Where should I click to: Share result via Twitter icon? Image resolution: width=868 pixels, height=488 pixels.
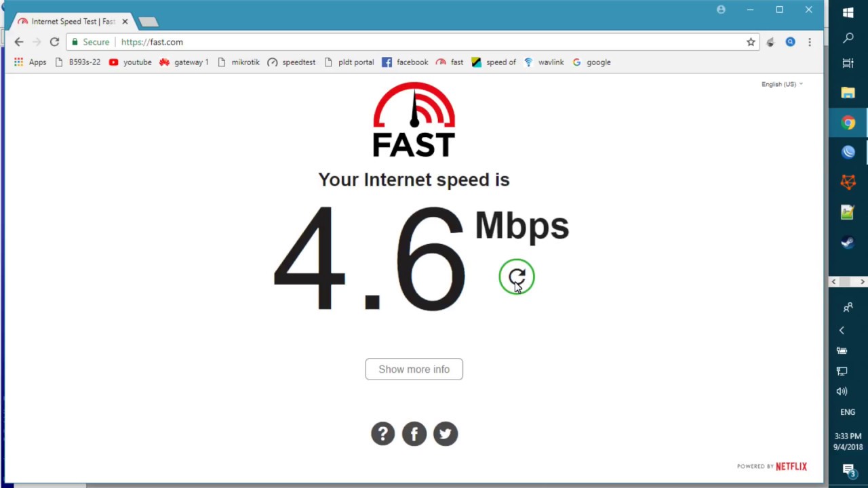446,434
